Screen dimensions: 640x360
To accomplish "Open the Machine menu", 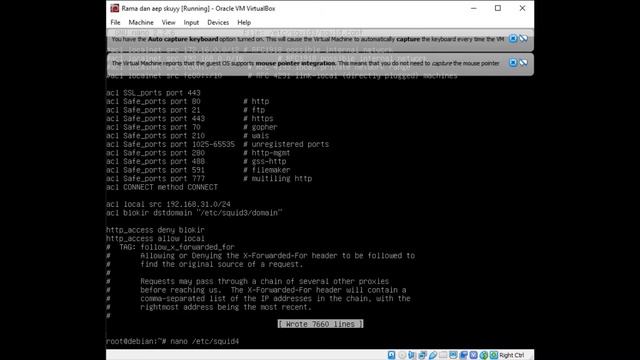I will [141, 22].
